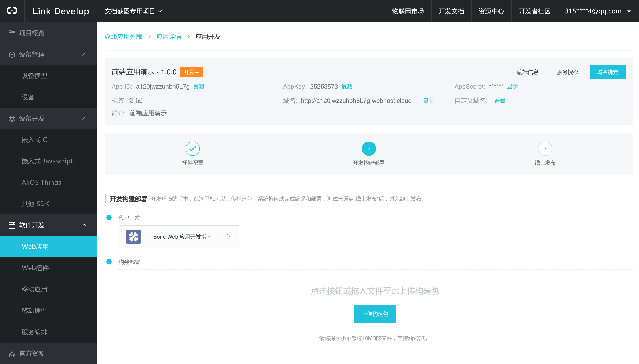Open Bone Web guide via arrow chevron
639x364 pixels.
(x=229, y=237)
